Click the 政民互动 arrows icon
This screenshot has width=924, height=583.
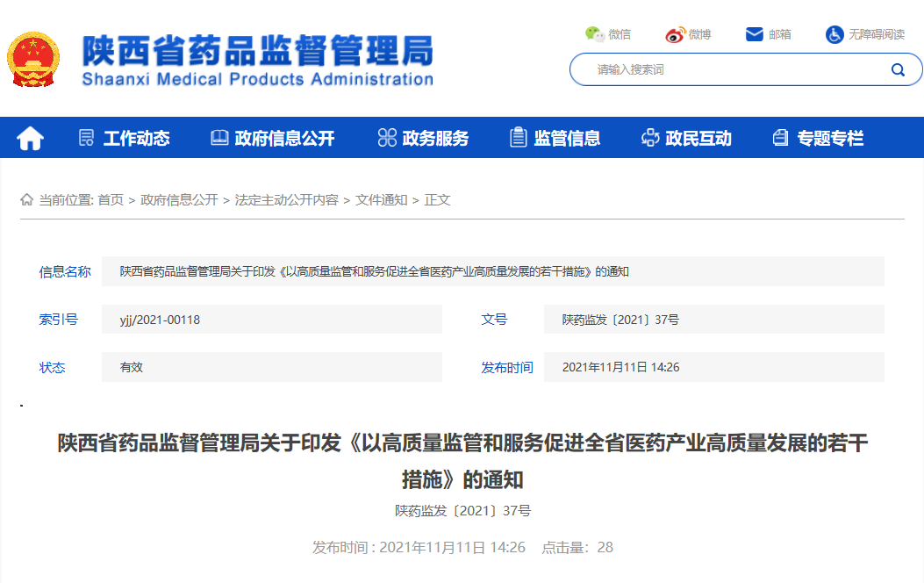coord(650,138)
